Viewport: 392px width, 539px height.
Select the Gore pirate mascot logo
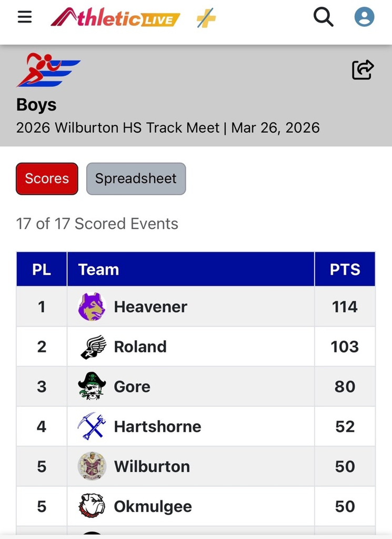pyautogui.click(x=92, y=386)
